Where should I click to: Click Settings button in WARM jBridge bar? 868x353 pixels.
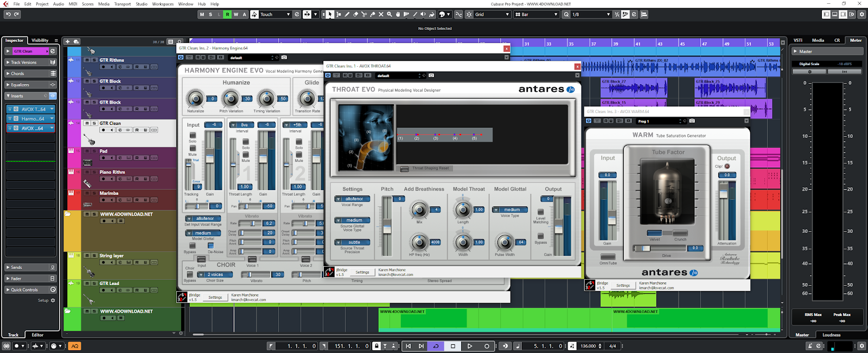623,285
